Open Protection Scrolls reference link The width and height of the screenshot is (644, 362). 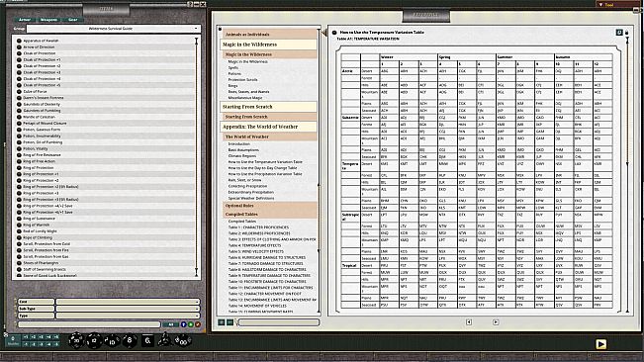click(242, 80)
